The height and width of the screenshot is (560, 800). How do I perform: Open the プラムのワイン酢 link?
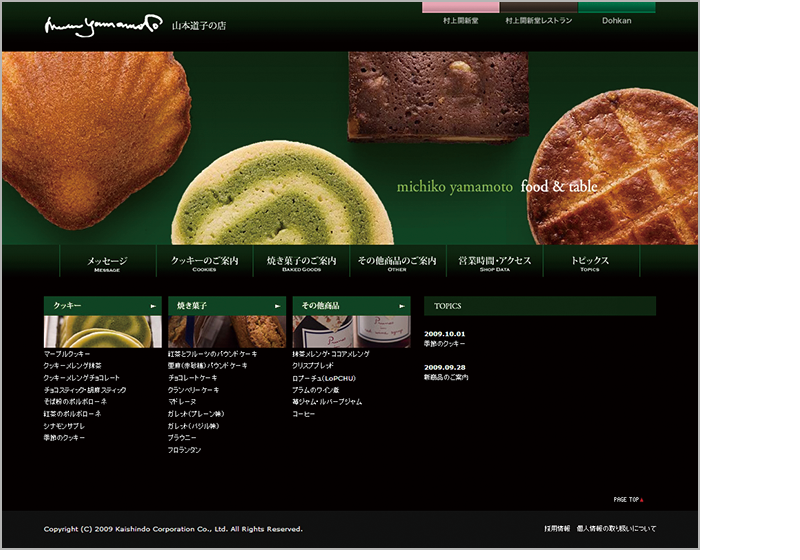(x=316, y=390)
